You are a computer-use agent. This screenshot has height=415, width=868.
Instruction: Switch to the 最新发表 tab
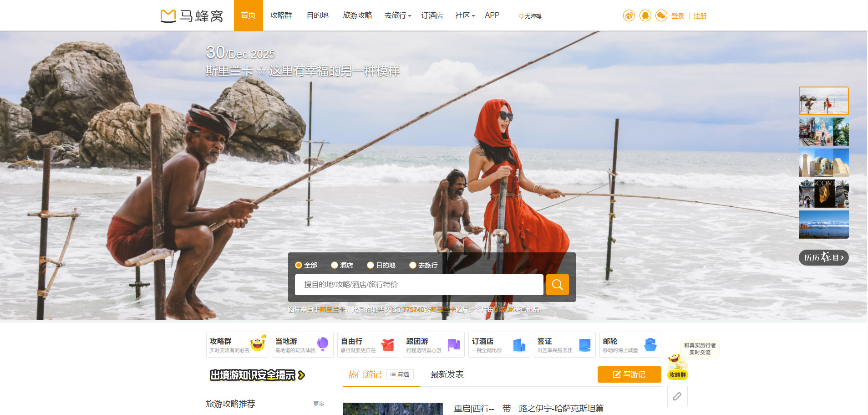click(447, 374)
